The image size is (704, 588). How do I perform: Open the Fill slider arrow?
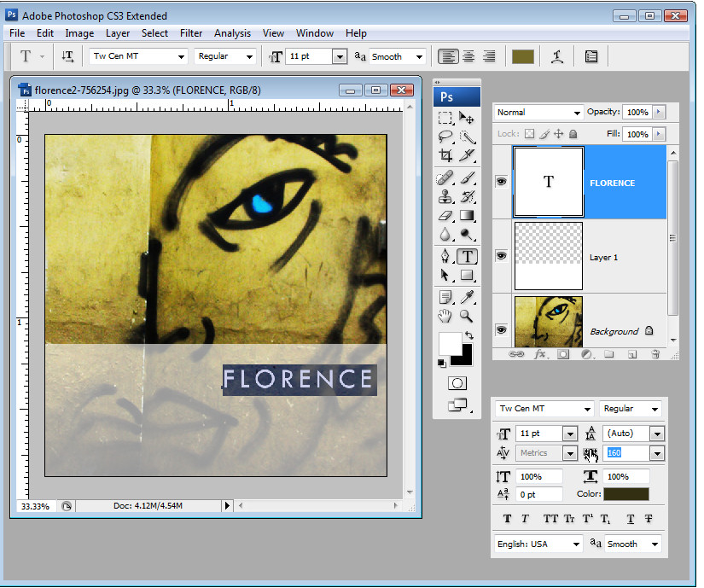point(659,134)
